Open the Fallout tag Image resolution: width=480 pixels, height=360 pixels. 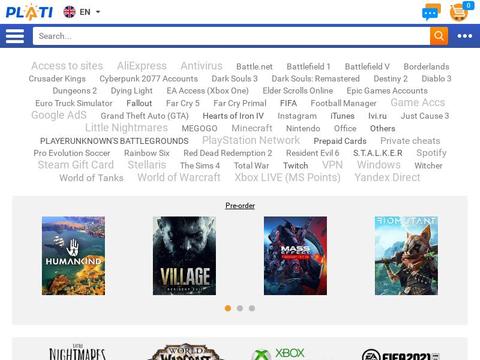coord(139,103)
